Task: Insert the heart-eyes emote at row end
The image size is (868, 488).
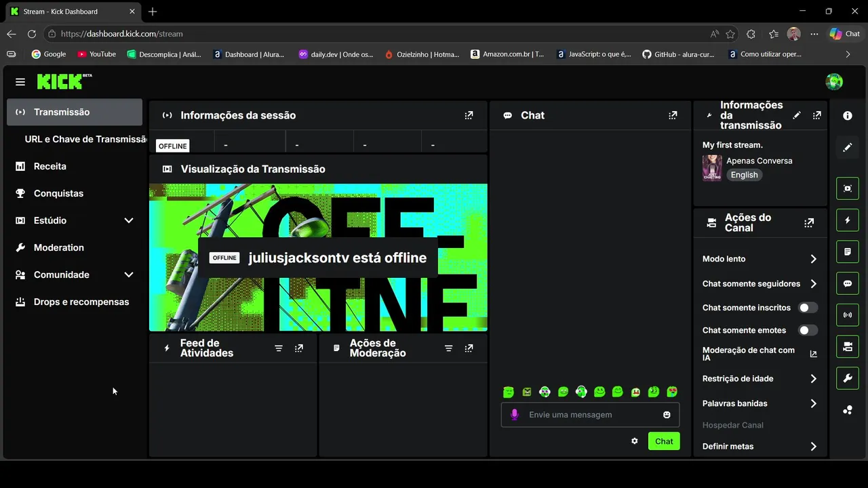Action: click(x=672, y=392)
